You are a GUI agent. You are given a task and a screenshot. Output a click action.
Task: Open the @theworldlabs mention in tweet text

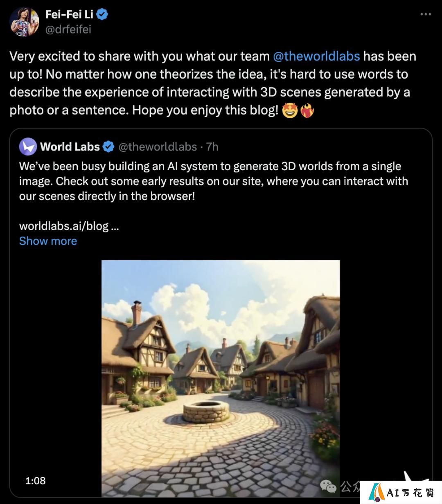[x=316, y=56]
